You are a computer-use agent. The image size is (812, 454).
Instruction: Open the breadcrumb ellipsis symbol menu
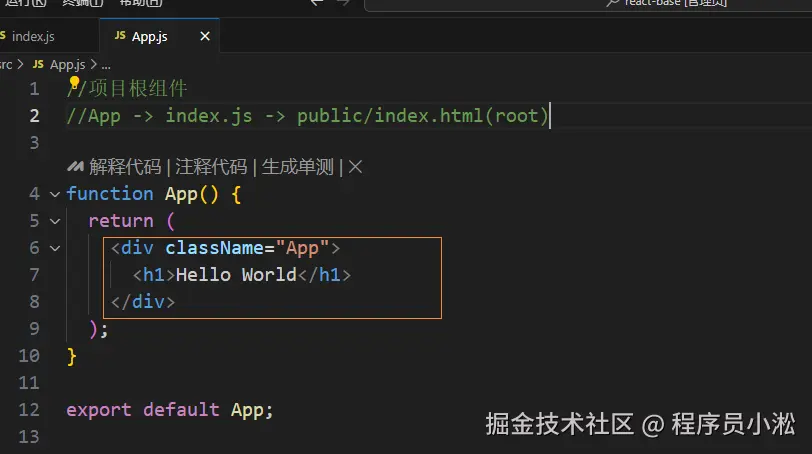pos(106,65)
